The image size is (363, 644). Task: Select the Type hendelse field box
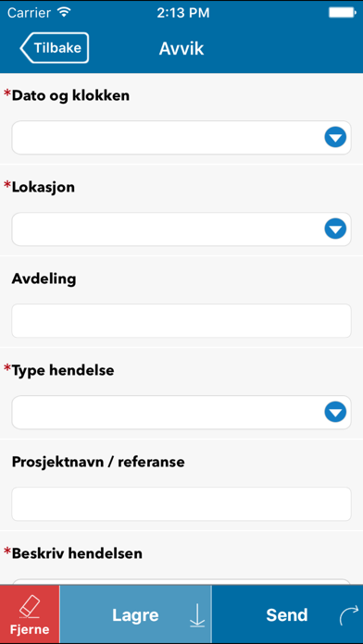tap(181, 413)
